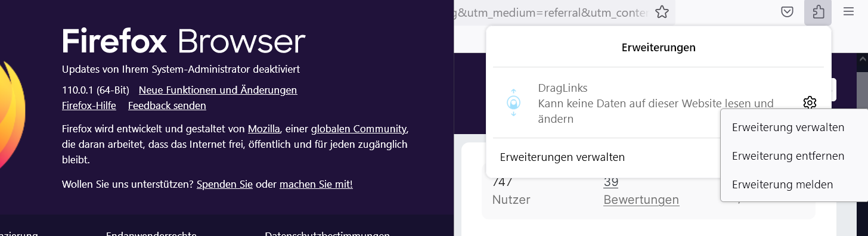Screen dimensions: 868x236
Task: Toggle the Extensions puzzle-piece toolbar button
Action: tap(818, 12)
